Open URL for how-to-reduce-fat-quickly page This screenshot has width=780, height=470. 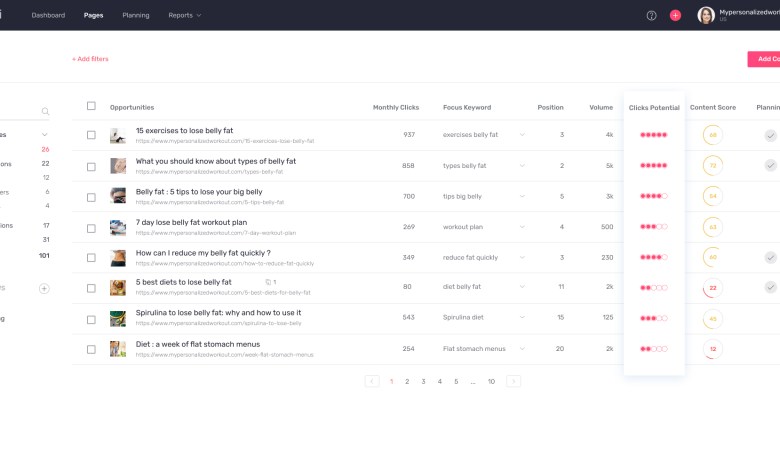tap(225, 264)
